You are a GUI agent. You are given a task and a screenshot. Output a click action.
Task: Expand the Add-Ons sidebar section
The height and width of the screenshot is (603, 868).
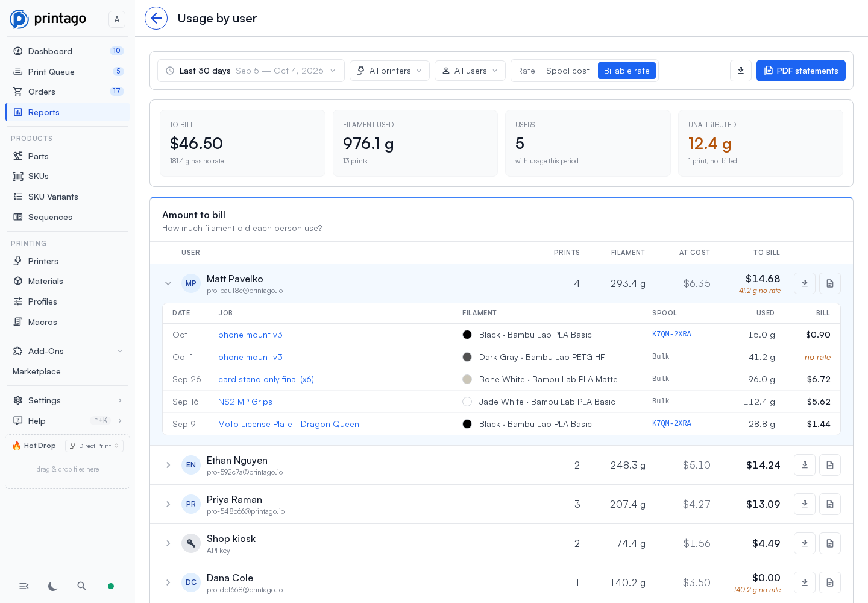tap(68, 351)
